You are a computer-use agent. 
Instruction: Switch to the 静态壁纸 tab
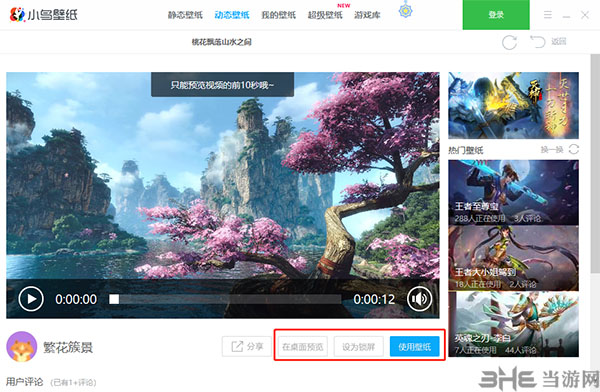[x=185, y=15]
